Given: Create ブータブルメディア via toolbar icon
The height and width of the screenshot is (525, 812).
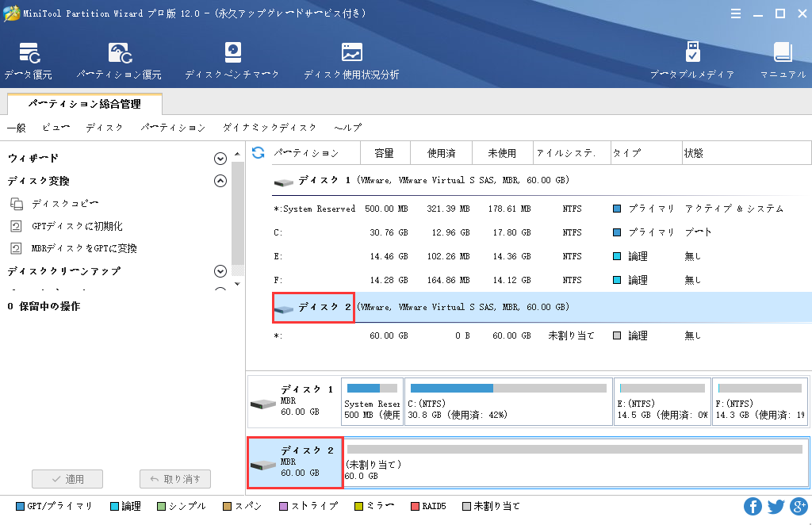Looking at the screenshot, I should 691,61.
